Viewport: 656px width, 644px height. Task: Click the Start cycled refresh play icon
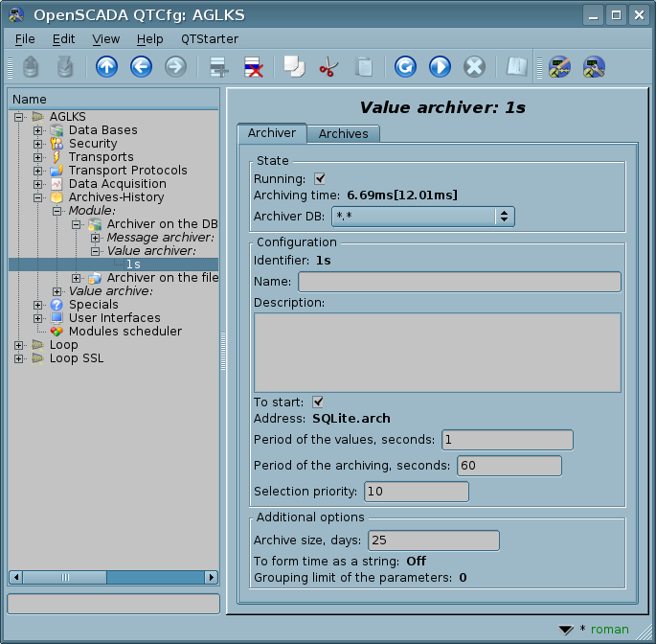click(x=440, y=67)
